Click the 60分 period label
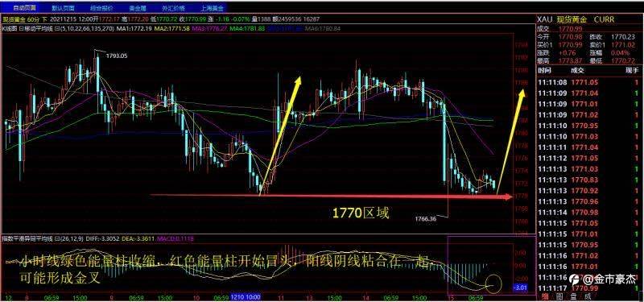This screenshot has height=302, width=644. [35, 19]
